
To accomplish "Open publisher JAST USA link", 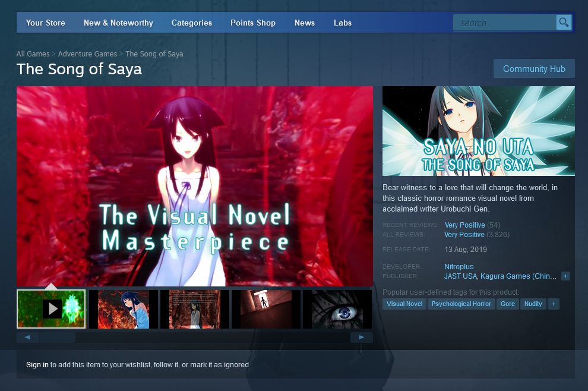I will click(460, 276).
